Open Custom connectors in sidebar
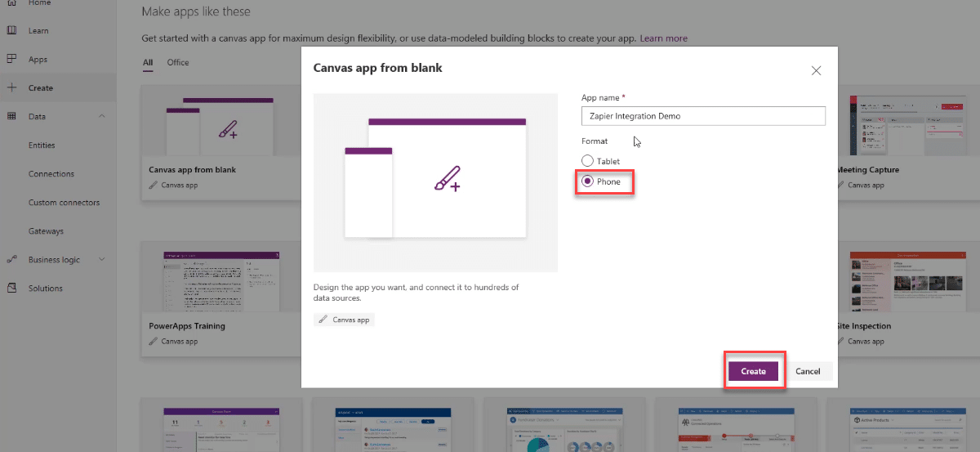The image size is (980, 452). click(x=64, y=202)
